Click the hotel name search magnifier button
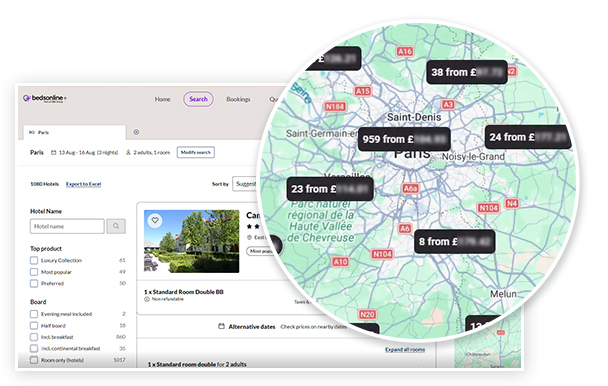 tap(116, 226)
